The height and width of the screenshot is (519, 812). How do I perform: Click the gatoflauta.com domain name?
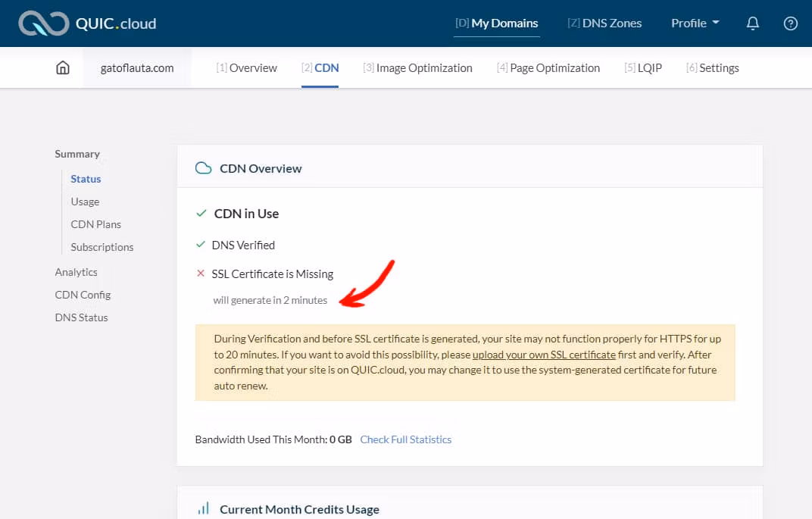pos(137,68)
